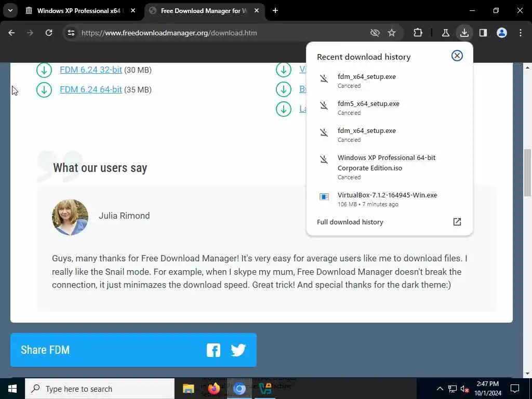This screenshot has height=399, width=532.
Task: Click canceled icon beside Windows XP iso
Action: [x=324, y=159]
